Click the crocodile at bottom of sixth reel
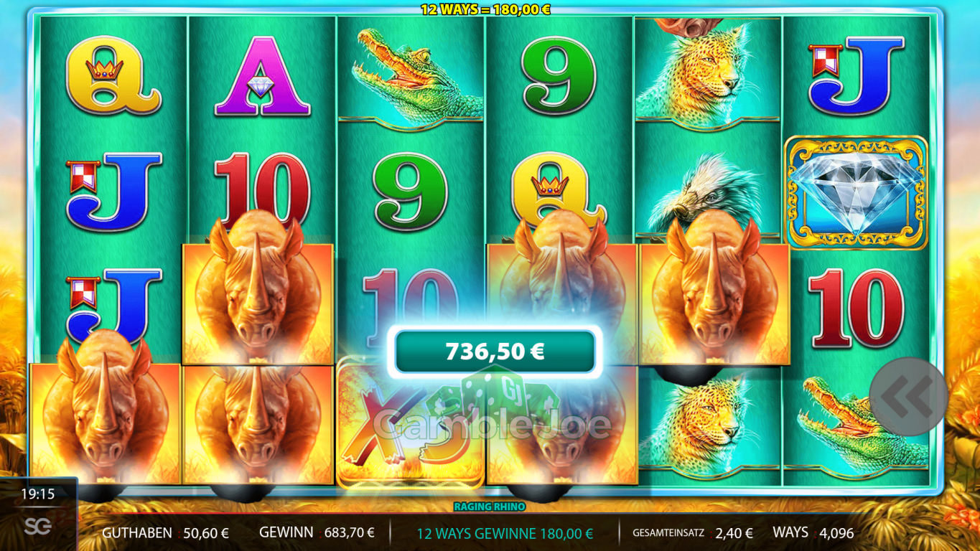 [856, 422]
